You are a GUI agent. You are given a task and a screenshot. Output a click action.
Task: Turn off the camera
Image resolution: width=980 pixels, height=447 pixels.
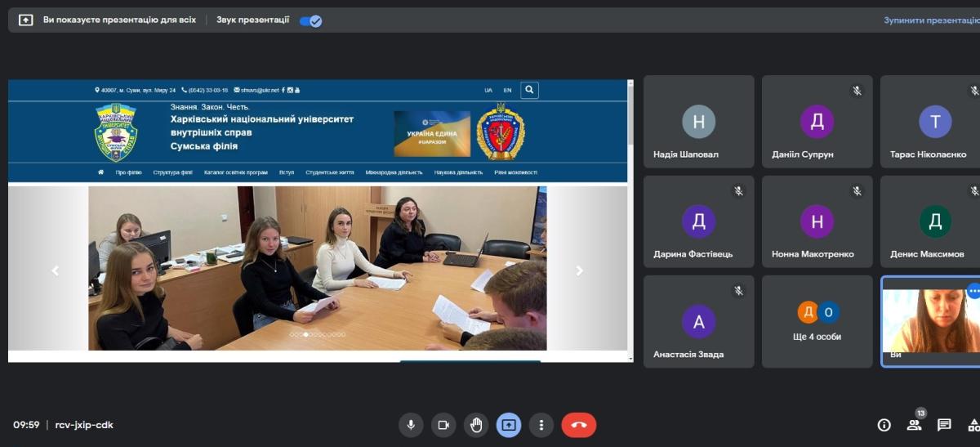443,425
